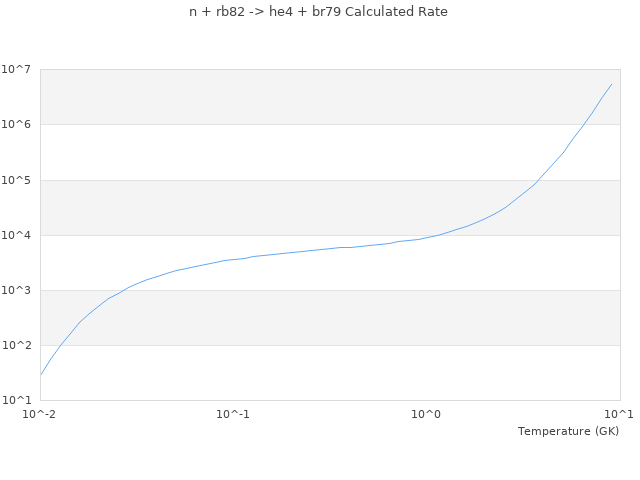Screen dimensions: 640x480
Task: Click the 10^2 y-axis tick label
Action: 17,345
